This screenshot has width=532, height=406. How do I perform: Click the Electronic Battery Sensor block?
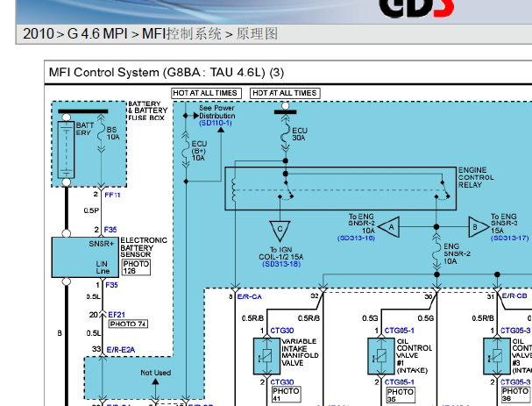[85, 257]
